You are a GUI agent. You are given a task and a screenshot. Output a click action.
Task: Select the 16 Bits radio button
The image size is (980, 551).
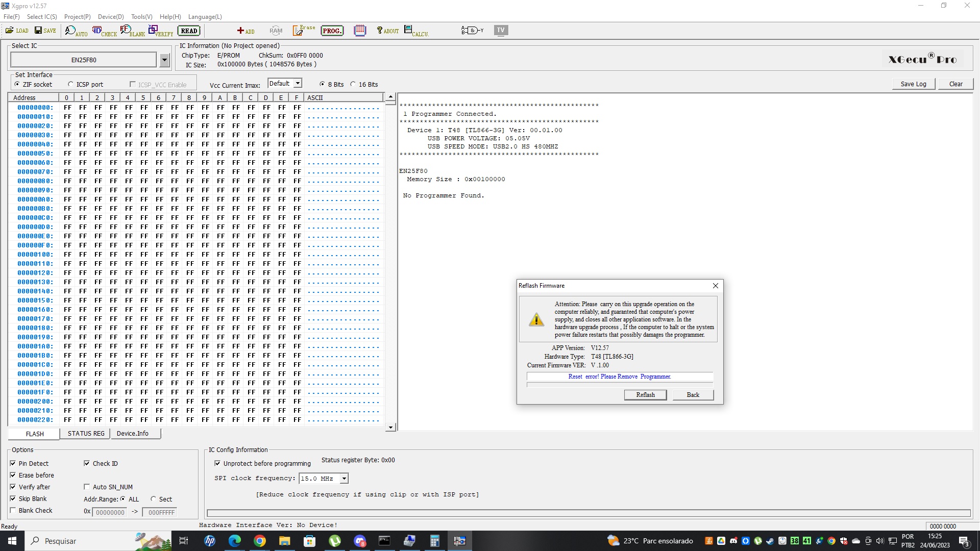point(353,85)
